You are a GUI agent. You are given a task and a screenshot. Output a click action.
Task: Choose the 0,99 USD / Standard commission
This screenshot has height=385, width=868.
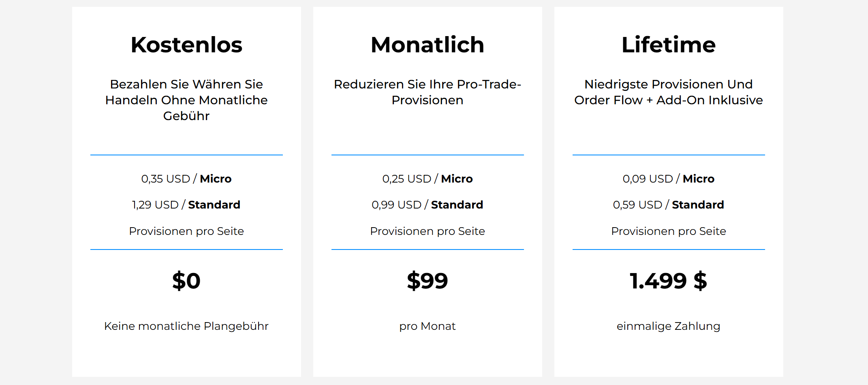click(x=427, y=205)
